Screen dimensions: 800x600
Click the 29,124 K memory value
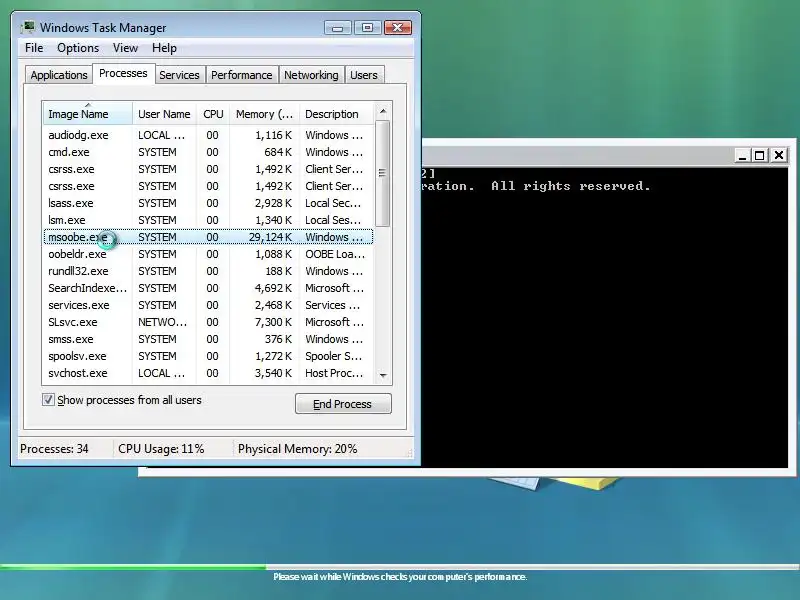point(270,237)
